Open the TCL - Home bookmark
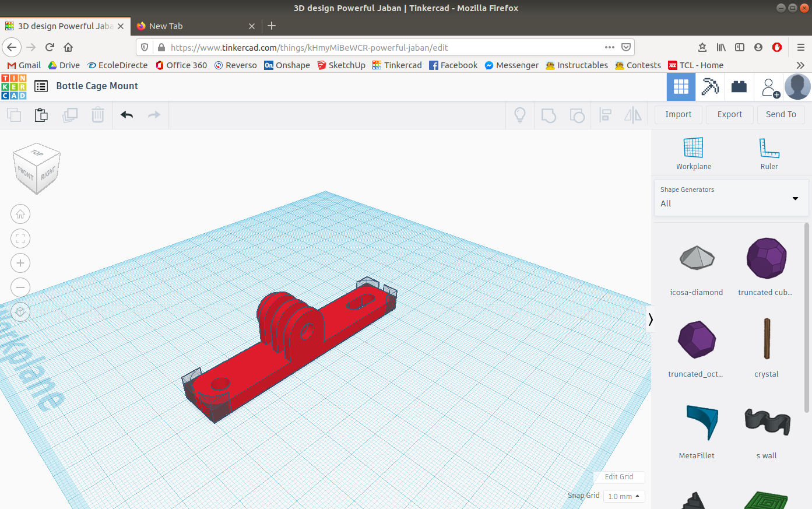 pyautogui.click(x=696, y=65)
